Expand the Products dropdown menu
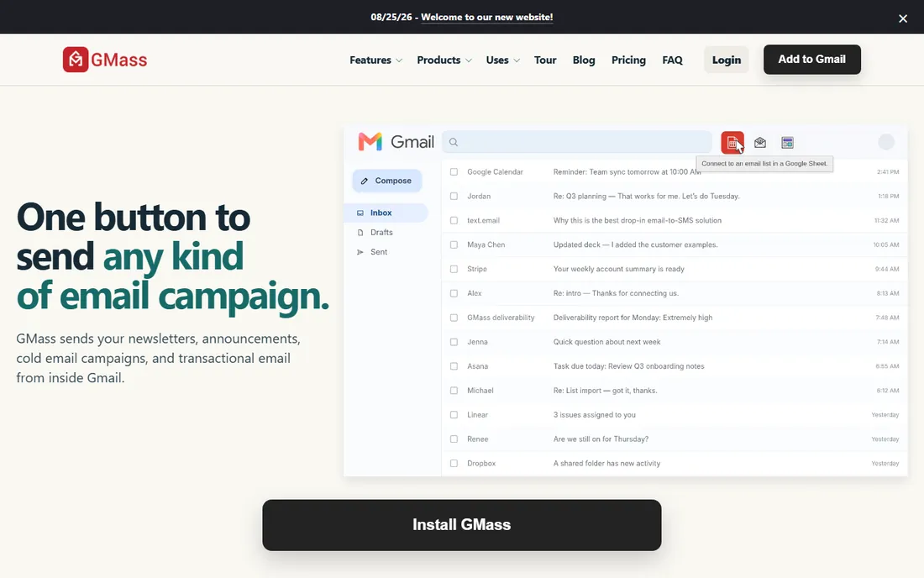 click(444, 60)
